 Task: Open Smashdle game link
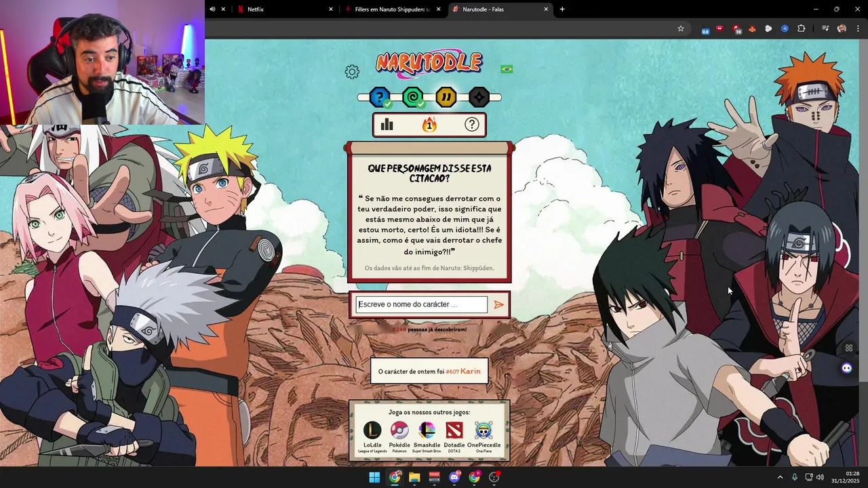point(427,436)
